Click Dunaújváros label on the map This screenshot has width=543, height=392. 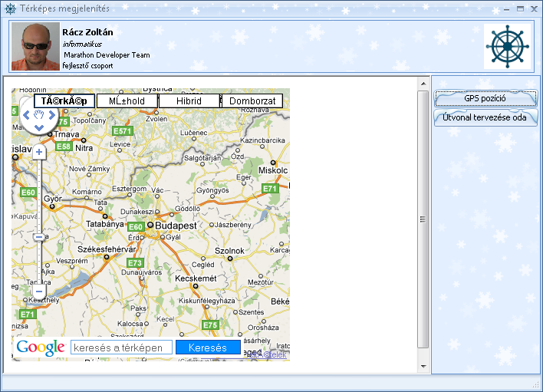141,272
